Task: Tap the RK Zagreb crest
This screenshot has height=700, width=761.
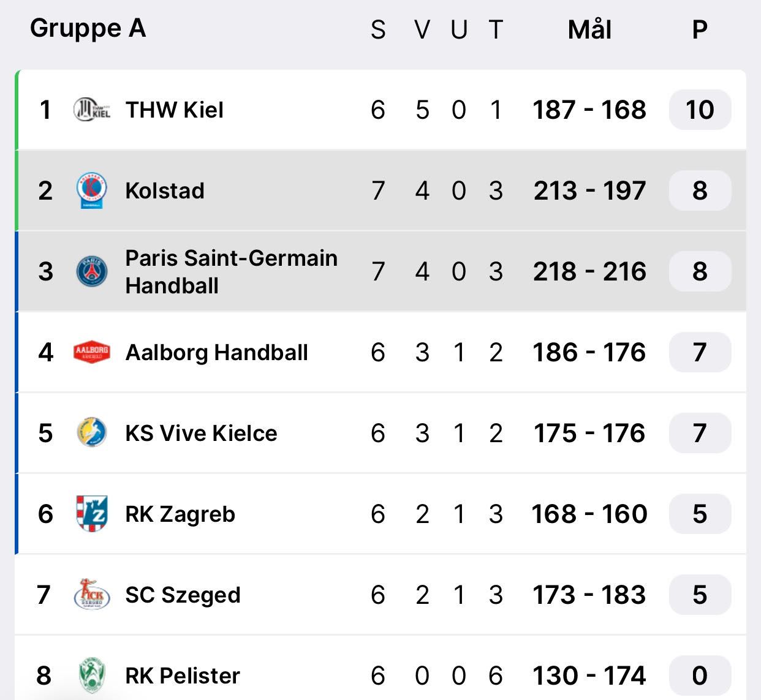Action: pyautogui.click(x=92, y=514)
